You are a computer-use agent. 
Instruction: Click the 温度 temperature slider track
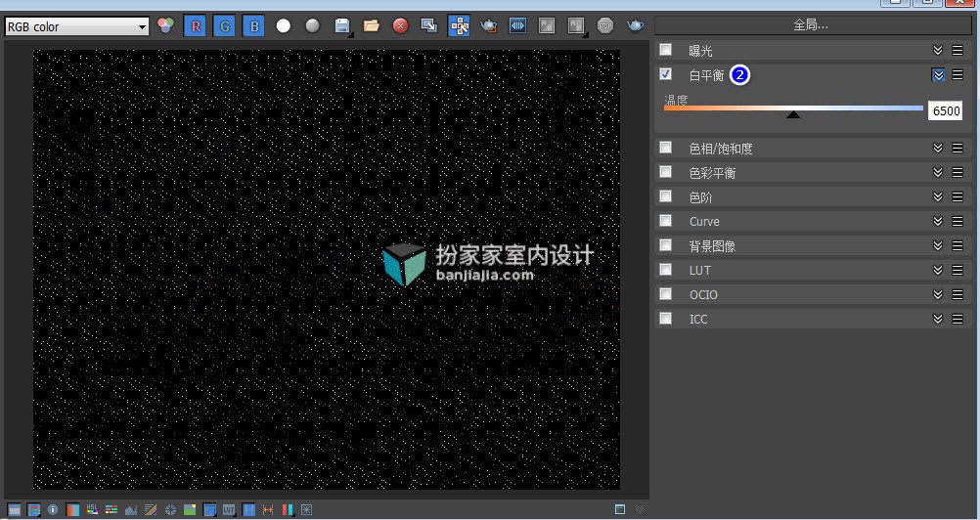coord(793,108)
